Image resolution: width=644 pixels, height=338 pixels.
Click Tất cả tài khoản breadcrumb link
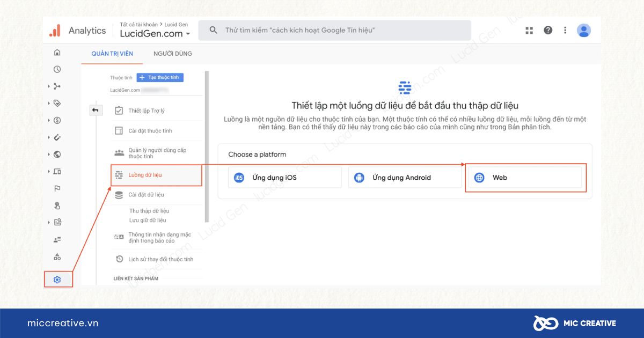click(139, 25)
